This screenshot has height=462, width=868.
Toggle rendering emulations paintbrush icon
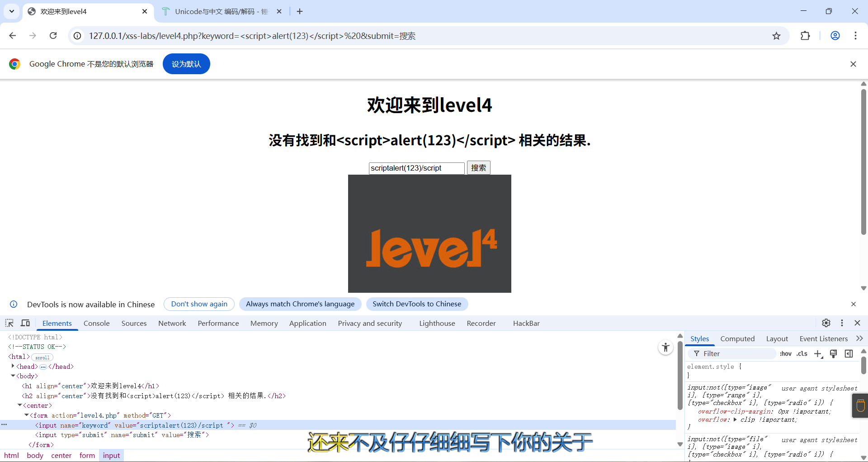833,353
